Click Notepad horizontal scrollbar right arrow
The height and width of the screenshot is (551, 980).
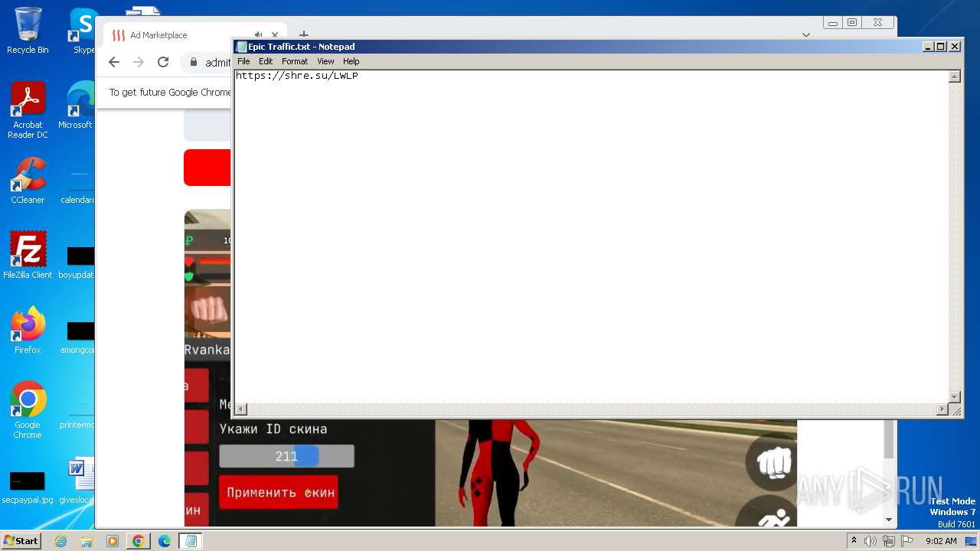942,409
